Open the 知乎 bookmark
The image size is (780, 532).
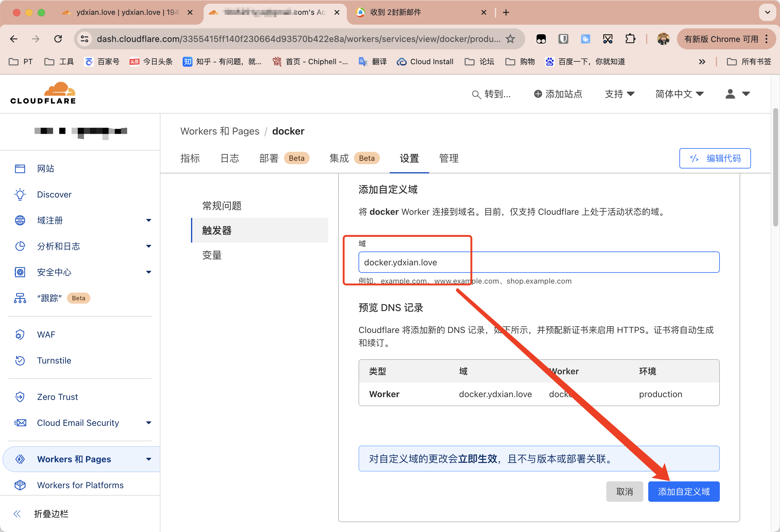222,61
